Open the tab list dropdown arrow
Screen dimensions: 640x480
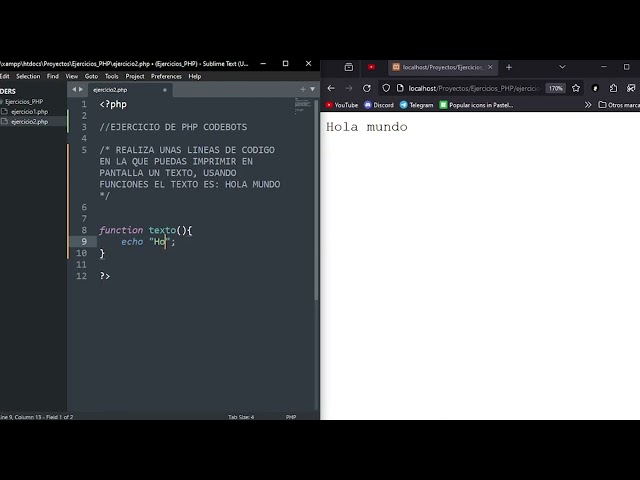pyautogui.click(x=312, y=89)
